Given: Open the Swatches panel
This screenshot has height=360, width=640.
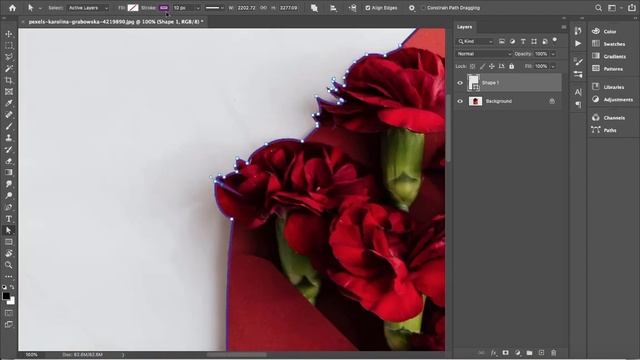Looking at the screenshot, I should [609, 44].
